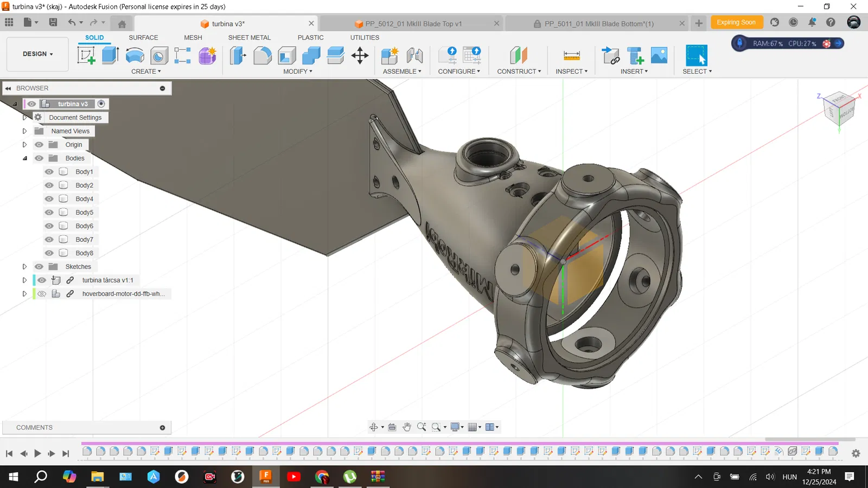Open the DESIGN workspace dropdown

pos(37,54)
